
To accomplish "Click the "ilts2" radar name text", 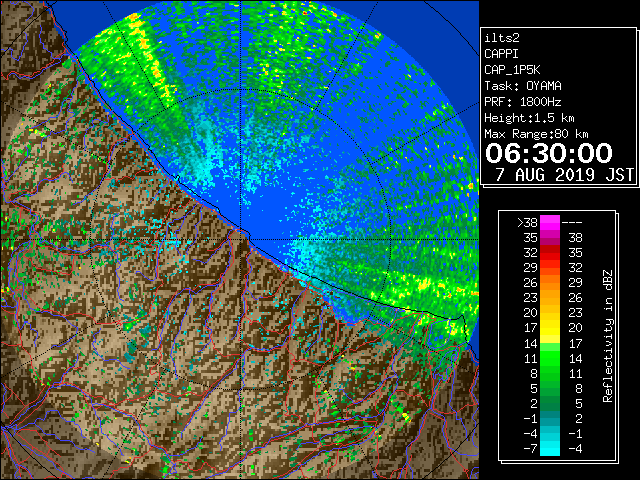I will 502,38.
